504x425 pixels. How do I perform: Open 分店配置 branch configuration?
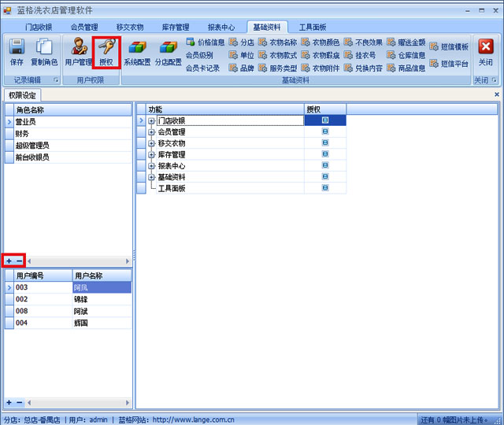point(168,52)
